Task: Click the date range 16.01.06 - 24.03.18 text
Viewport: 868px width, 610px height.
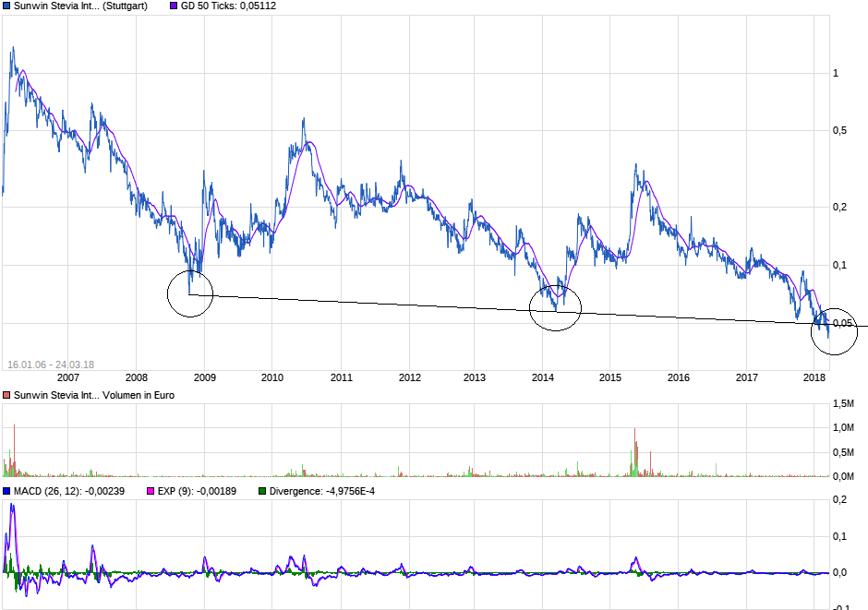Action: pyautogui.click(x=51, y=365)
